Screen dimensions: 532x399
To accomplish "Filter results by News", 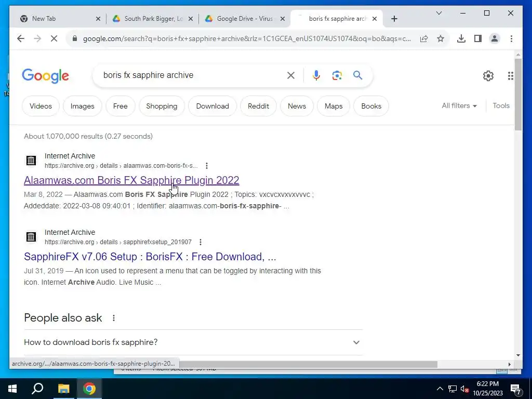I will coord(297,106).
